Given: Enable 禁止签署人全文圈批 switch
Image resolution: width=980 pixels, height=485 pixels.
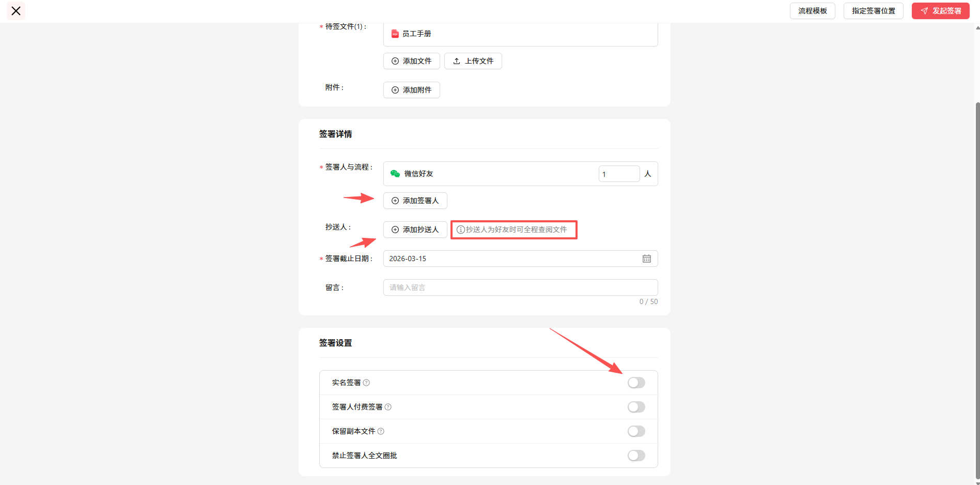Looking at the screenshot, I should coord(636,456).
